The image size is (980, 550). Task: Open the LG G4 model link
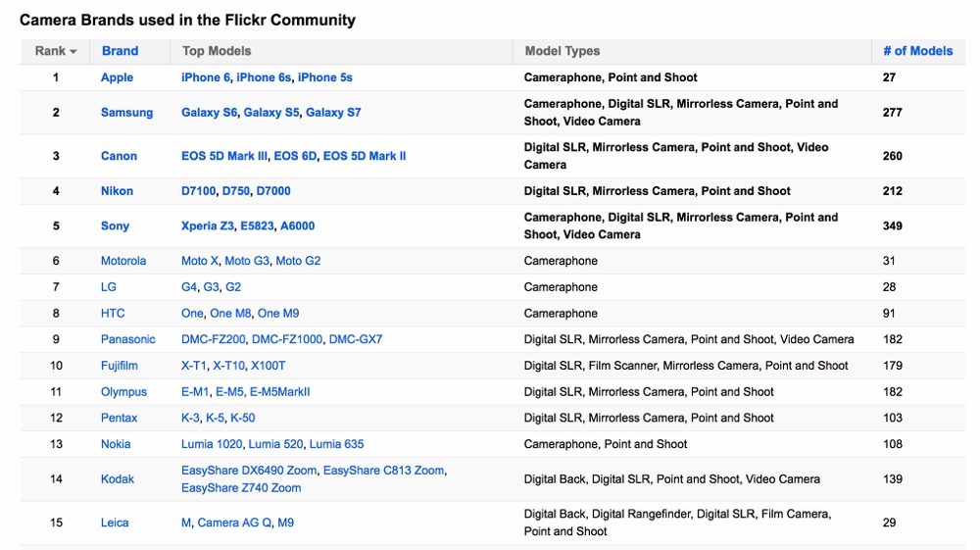(189, 287)
